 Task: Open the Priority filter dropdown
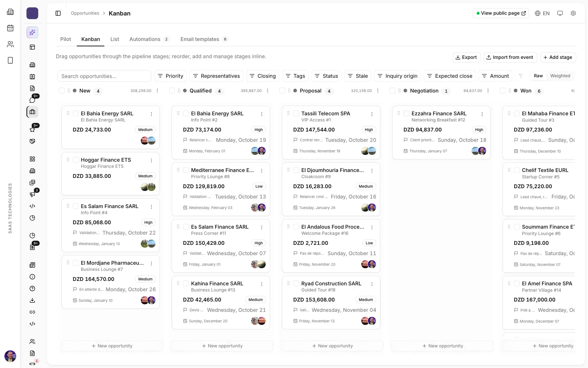click(171, 76)
